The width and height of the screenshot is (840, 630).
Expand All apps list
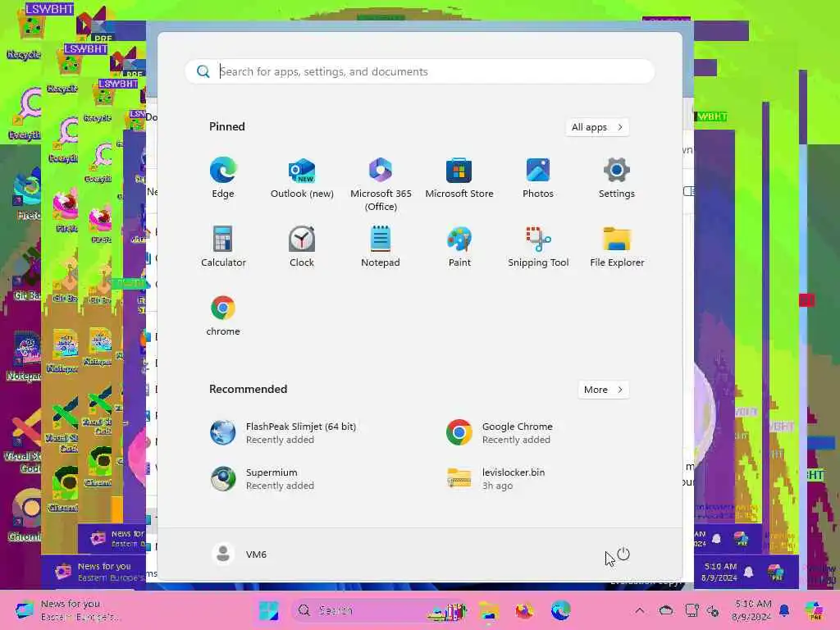point(597,127)
